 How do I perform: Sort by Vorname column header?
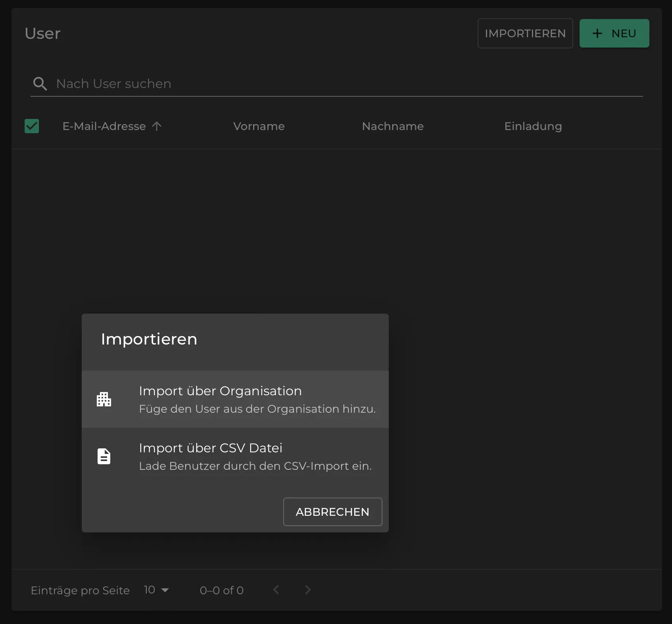click(x=259, y=126)
